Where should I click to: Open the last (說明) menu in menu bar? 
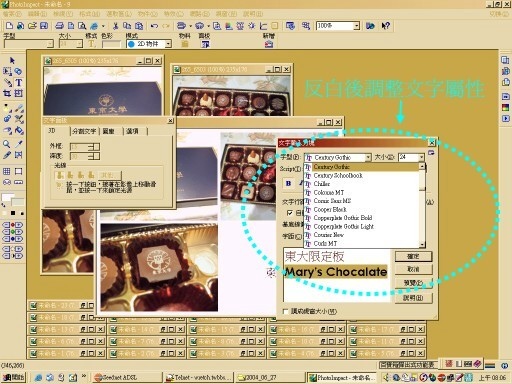click(x=253, y=14)
